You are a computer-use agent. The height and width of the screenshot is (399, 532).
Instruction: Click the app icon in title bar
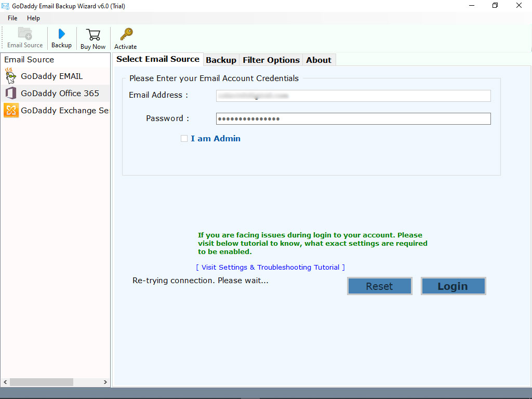click(x=5, y=6)
